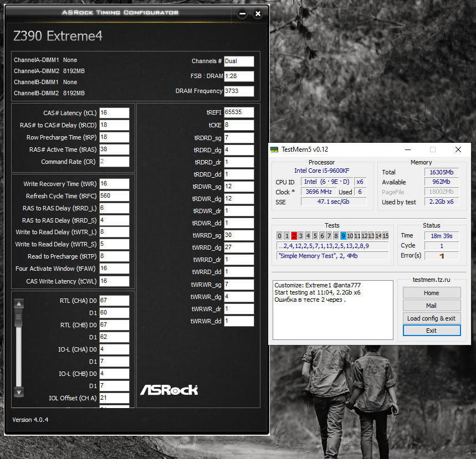Click the DRAM Frequency field showing 3733

point(239,91)
